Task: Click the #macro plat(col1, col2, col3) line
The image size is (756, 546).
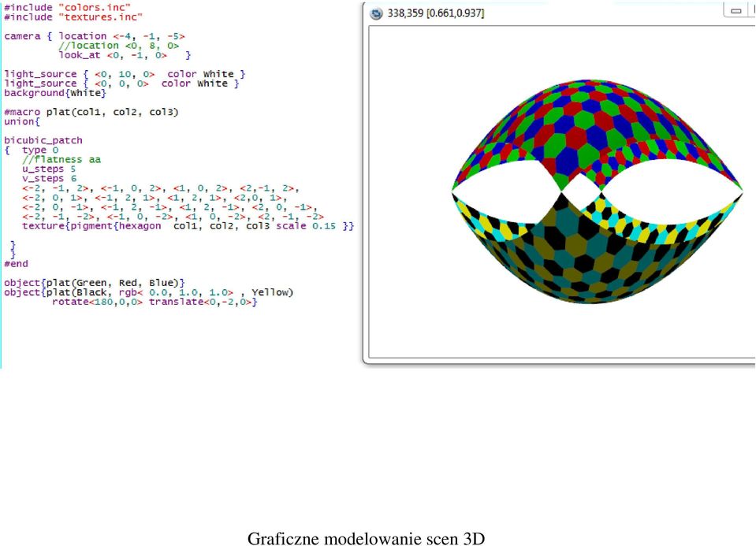Action: 91,113
